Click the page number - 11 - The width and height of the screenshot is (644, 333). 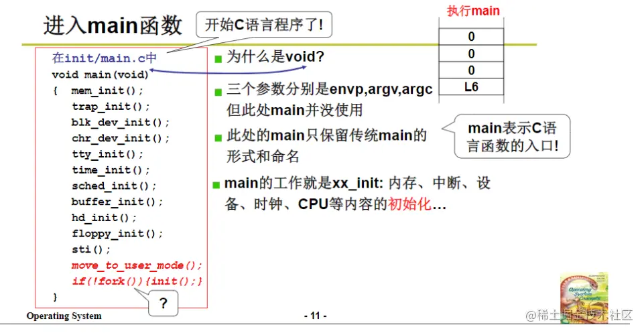pos(316,316)
